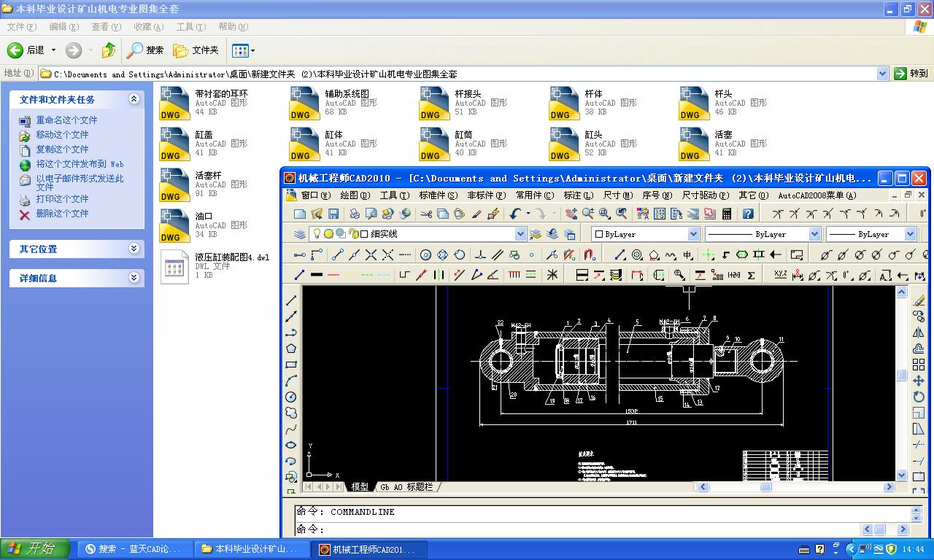Open the linetype ByLayer dropdown
934x560 pixels.
point(814,234)
